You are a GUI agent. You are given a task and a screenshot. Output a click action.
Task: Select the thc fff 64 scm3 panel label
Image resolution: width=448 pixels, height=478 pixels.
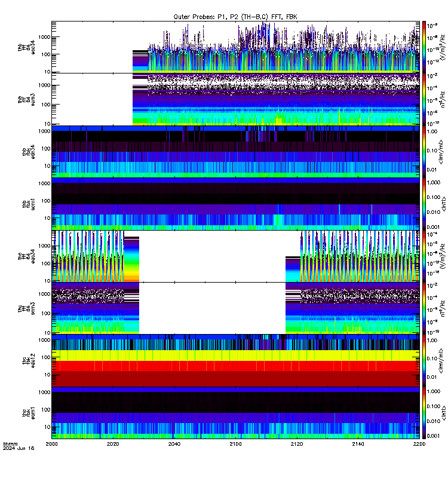[x=26, y=308]
